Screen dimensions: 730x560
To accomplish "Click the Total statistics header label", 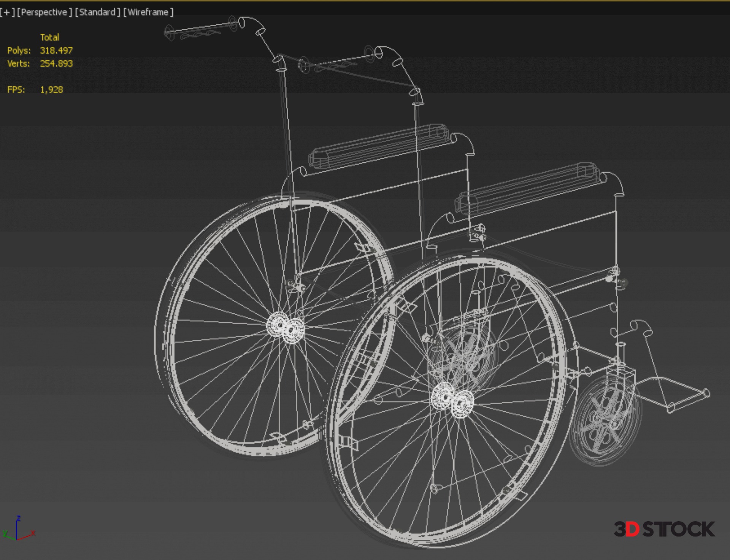I will tap(49, 37).
